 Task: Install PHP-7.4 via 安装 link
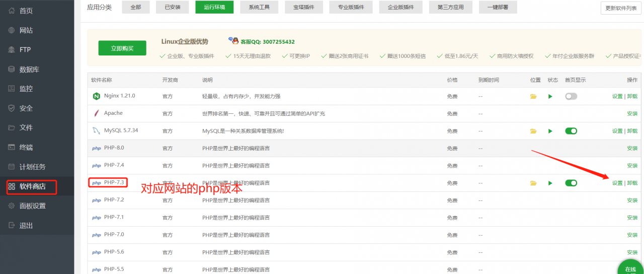632,166
